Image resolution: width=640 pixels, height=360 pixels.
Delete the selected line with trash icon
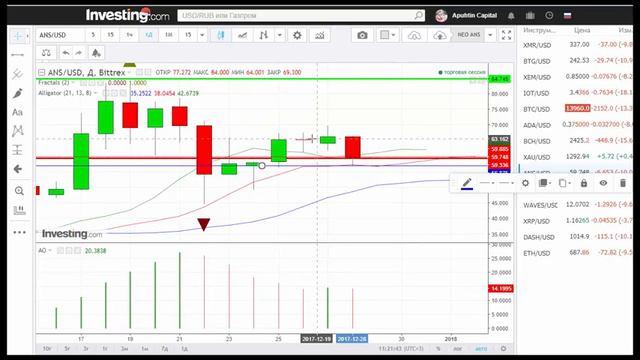pos(622,183)
